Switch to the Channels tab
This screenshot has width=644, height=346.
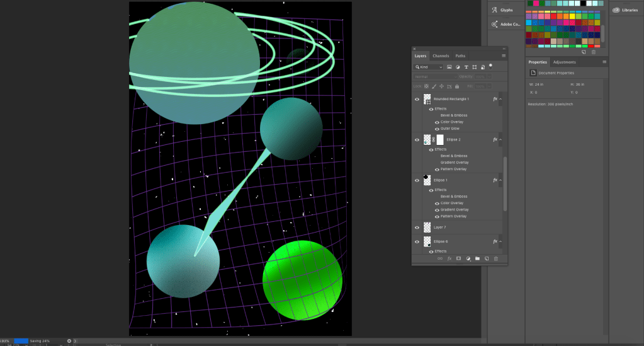(x=441, y=56)
